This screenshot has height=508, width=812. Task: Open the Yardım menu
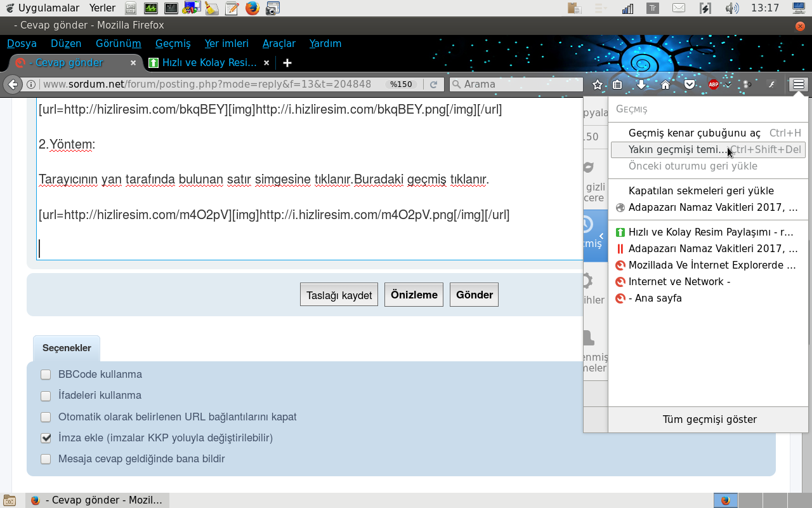[x=325, y=43]
